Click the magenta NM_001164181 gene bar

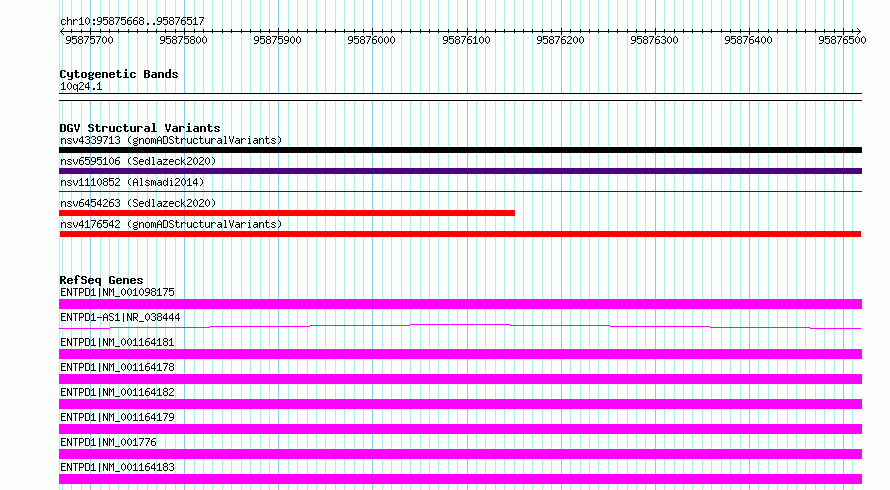click(x=460, y=354)
